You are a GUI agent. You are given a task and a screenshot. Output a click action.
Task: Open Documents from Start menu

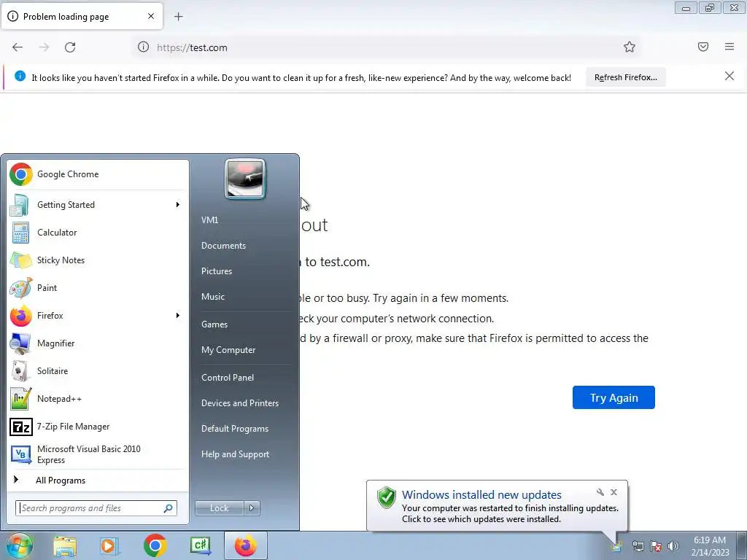click(x=223, y=246)
